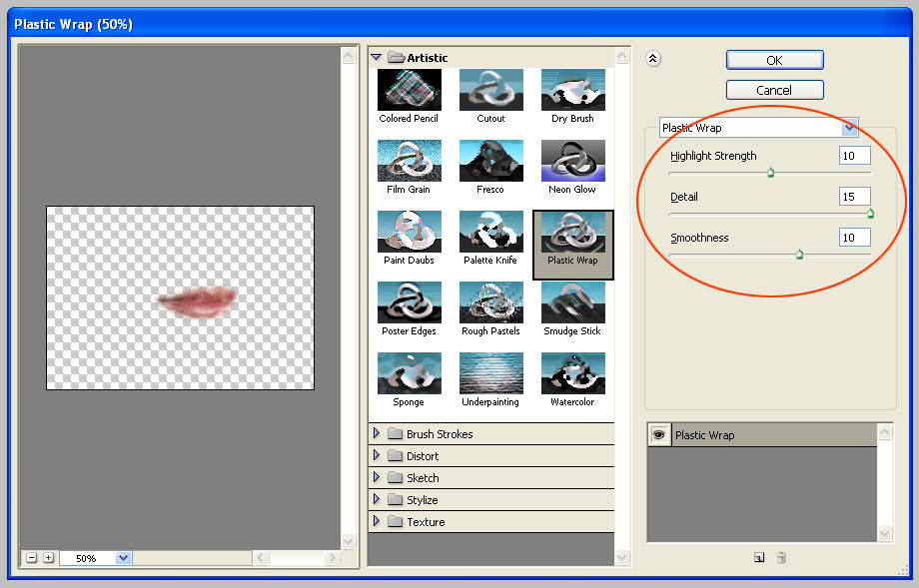Select the Watercolor filter
This screenshot has height=588, width=919.
pyautogui.click(x=572, y=375)
